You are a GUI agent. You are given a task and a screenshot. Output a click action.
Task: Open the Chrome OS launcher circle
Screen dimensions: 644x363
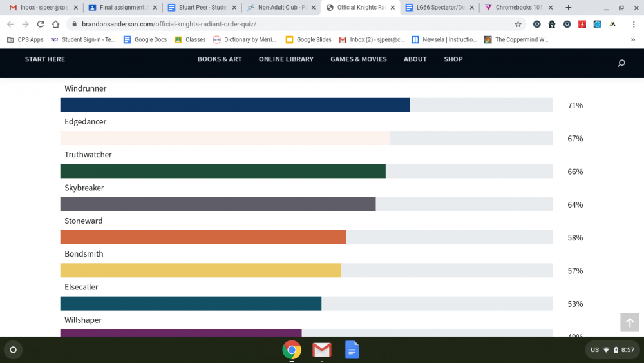13,350
